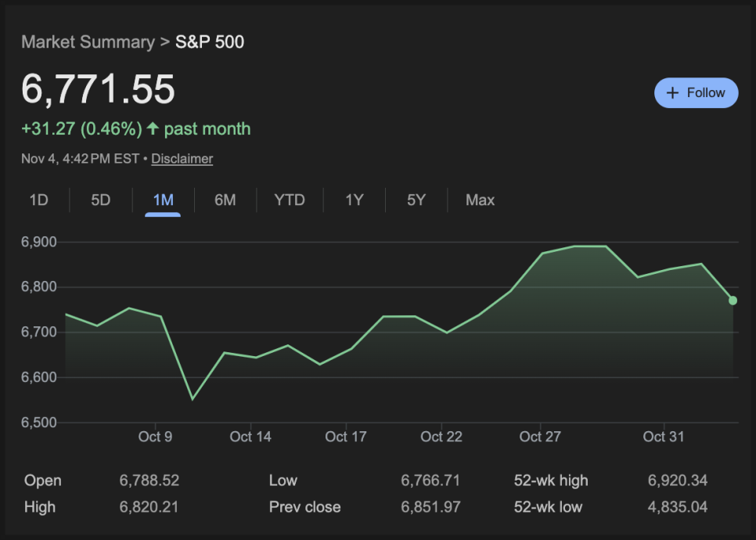This screenshot has height=540, width=756.
Task: Click the S&P 500 title text
Action: (210, 42)
